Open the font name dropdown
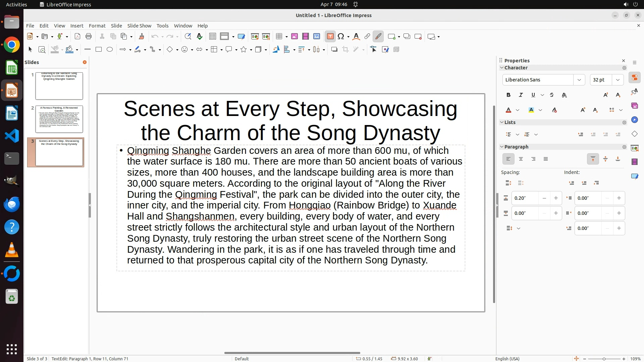This screenshot has height=362, width=644. (579, 80)
